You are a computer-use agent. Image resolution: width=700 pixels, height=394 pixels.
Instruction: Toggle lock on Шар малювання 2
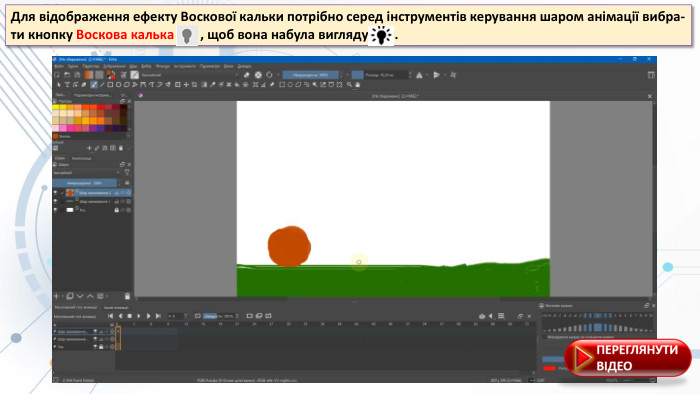pos(117,193)
